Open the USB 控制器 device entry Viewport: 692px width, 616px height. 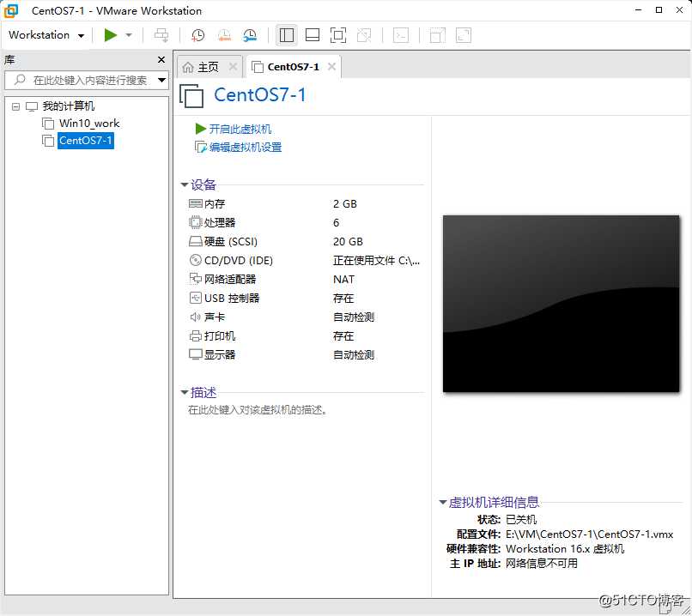click(x=232, y=298)
